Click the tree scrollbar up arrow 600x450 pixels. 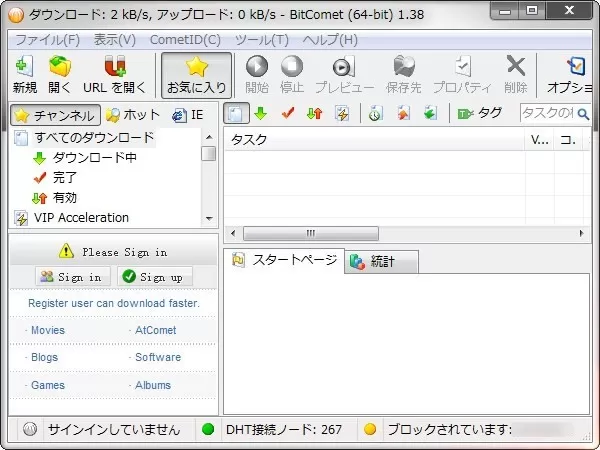[x=209, y=137]
